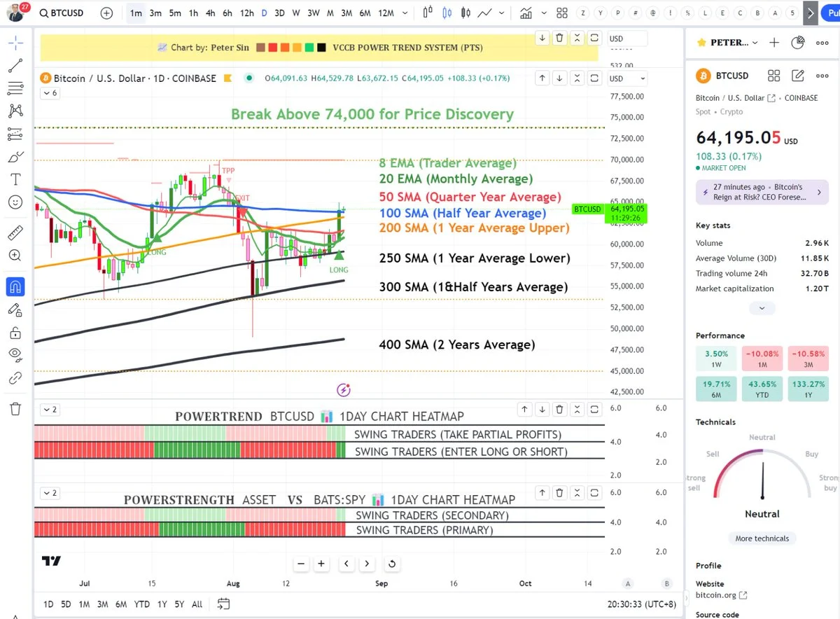Open watchlist advanced view pie icon

[798, 43]
